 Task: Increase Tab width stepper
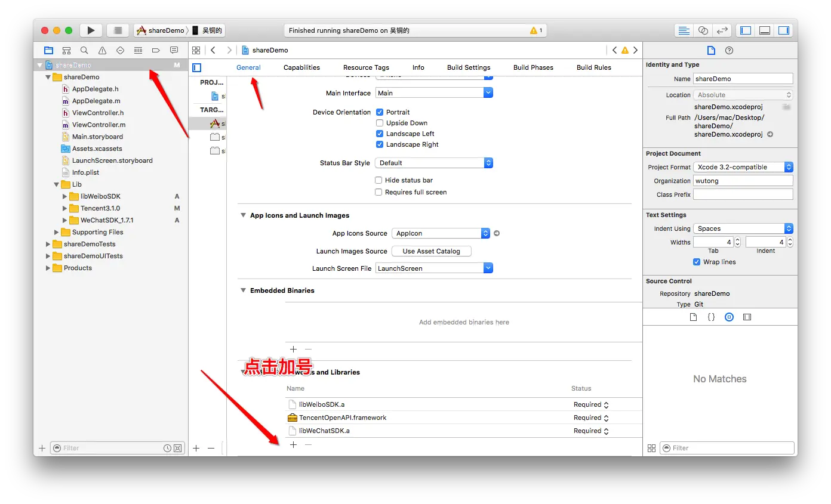click(737, 240)
